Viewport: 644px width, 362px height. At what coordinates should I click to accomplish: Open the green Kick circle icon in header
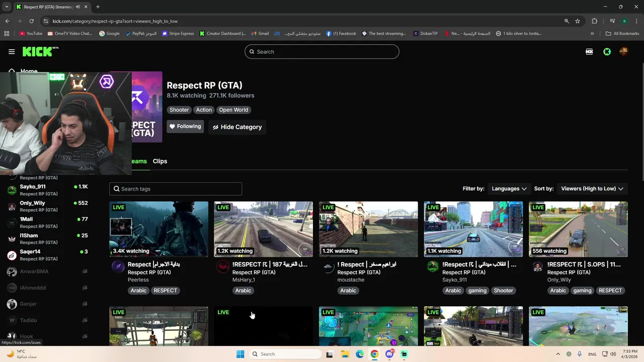point(607,51)
